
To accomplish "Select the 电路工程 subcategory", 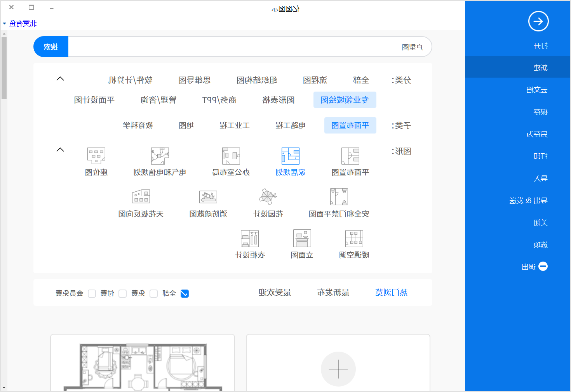I will (x=291, y=125).
